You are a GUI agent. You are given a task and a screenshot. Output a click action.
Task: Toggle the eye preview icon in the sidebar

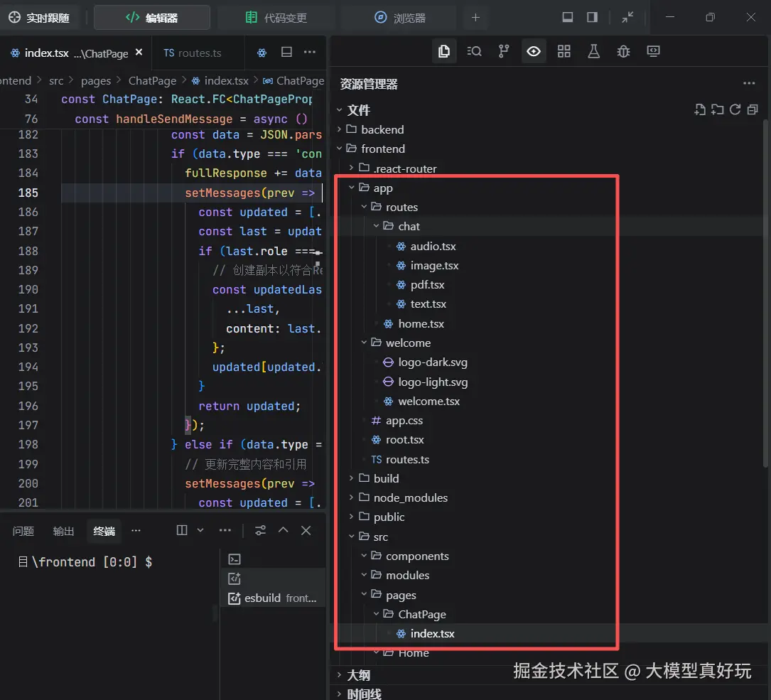click(x=534, y=51)
